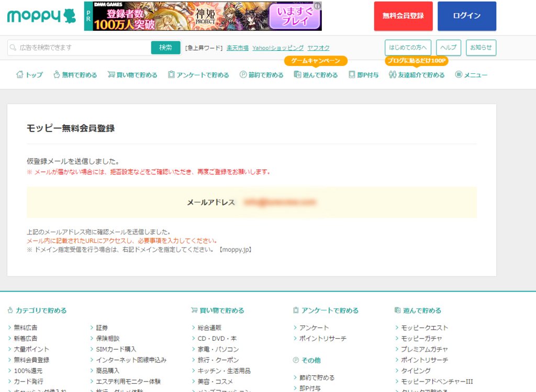Open モッピーアドベンチャーIII footer link

437,382
